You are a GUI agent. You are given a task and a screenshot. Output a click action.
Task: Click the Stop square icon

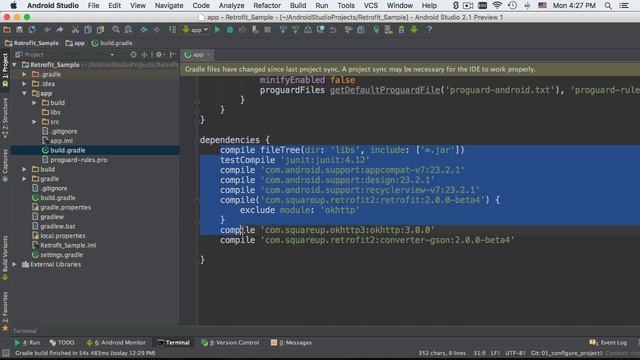[267, 30]
